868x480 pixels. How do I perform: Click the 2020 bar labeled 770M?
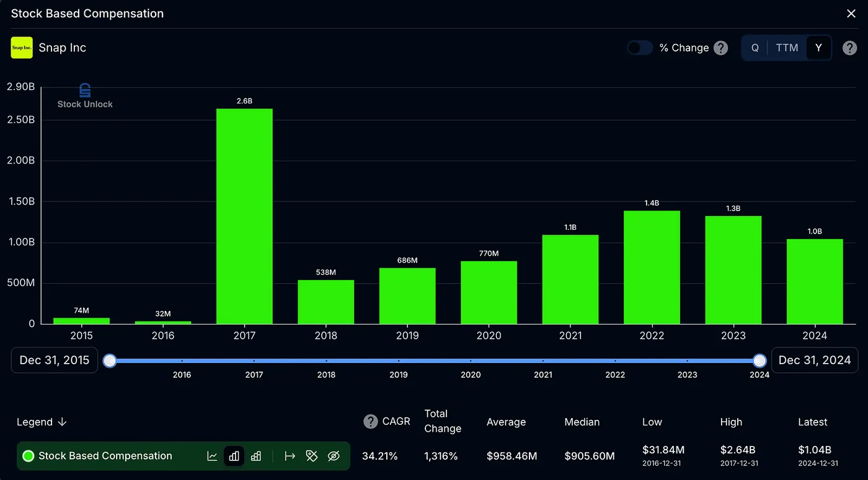tap(489, 292)
